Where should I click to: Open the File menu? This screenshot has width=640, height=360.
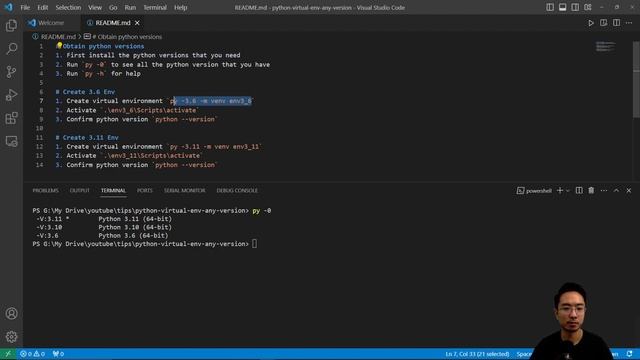click(25, 7)
